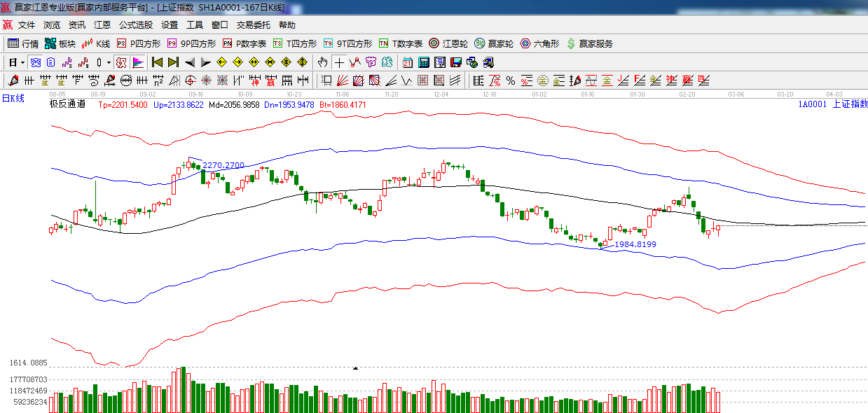Open the 文件 menu
The image size is (868, 413).
27,24
